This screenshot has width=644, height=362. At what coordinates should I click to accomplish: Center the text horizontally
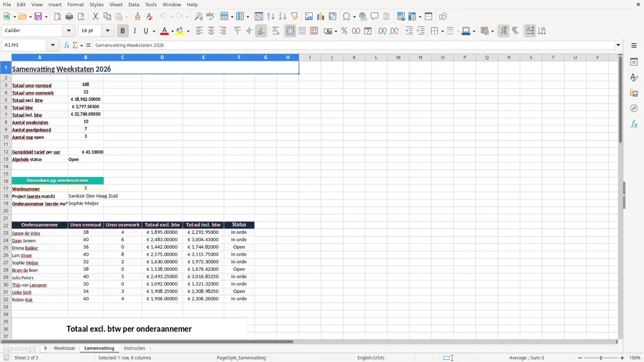coord(211,31)
